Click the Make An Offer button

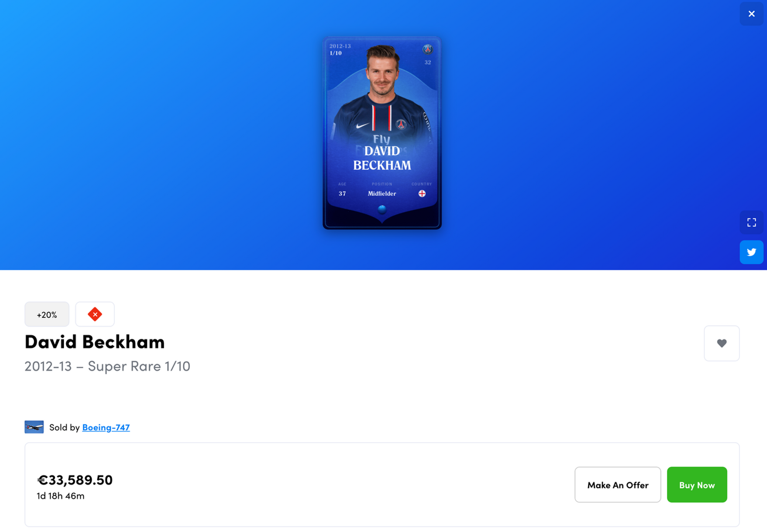click(617, 484)
